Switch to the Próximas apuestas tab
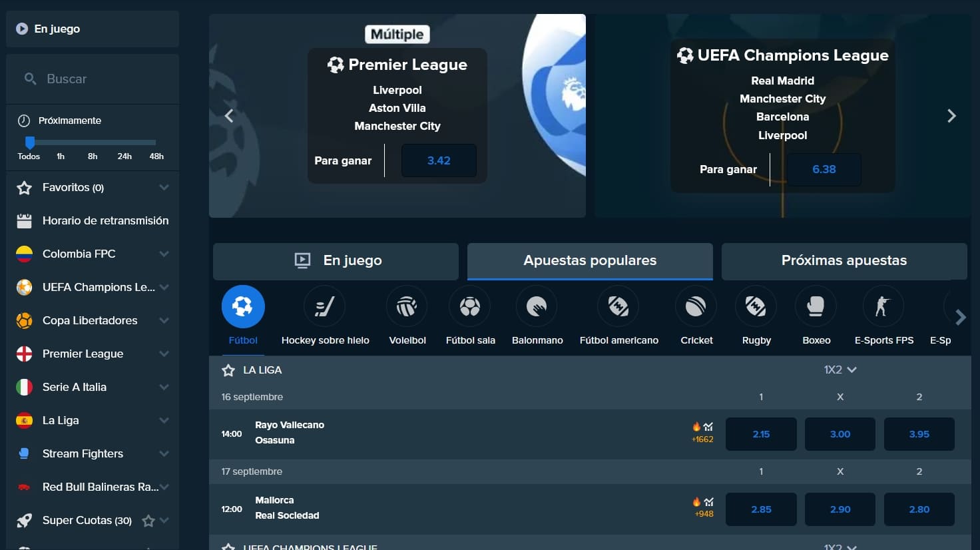The height and width of the screenshot is (550, 980). click(844, 261)
